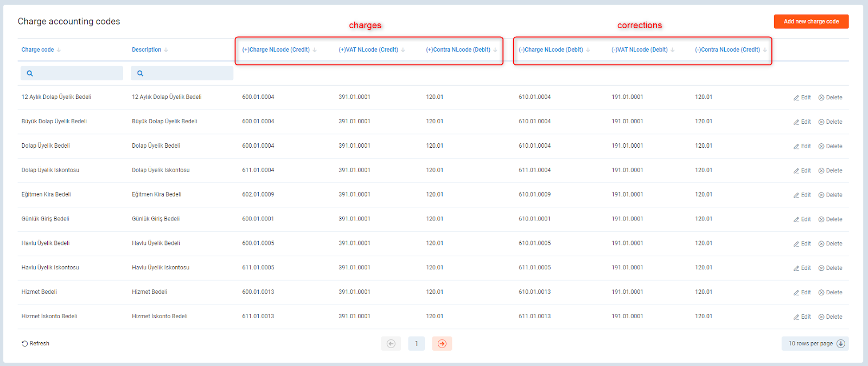Edit the 12 Aylık Dolap Üyelik Bedeli row
Screen dimensions: 868x366
click(802, 98)
